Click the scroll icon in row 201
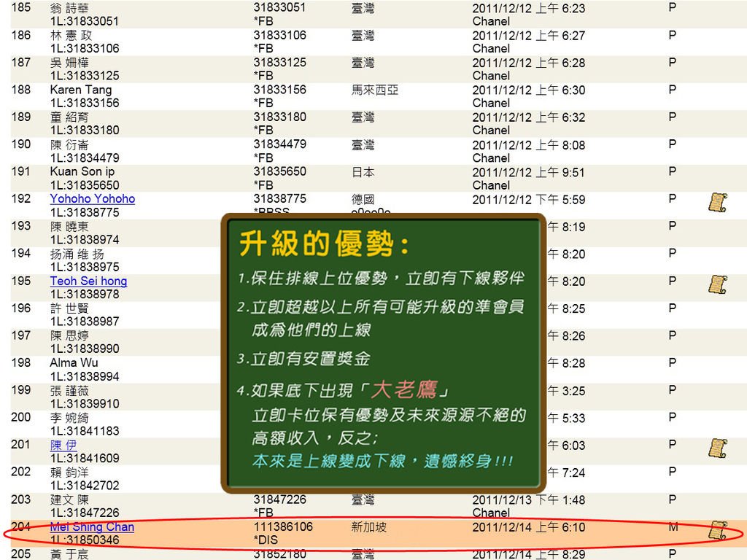The height and width of the screenshot is (560, 747). pos(718,448)
